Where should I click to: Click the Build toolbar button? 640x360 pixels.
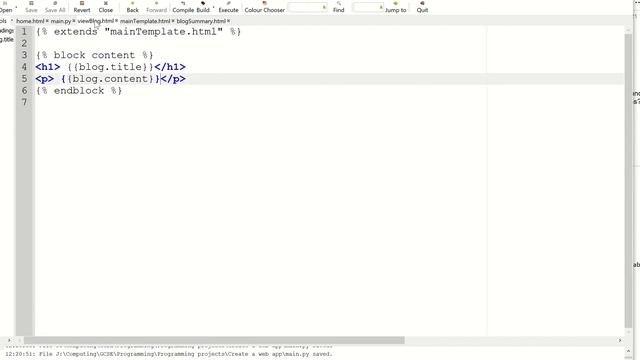pos(203,7)
